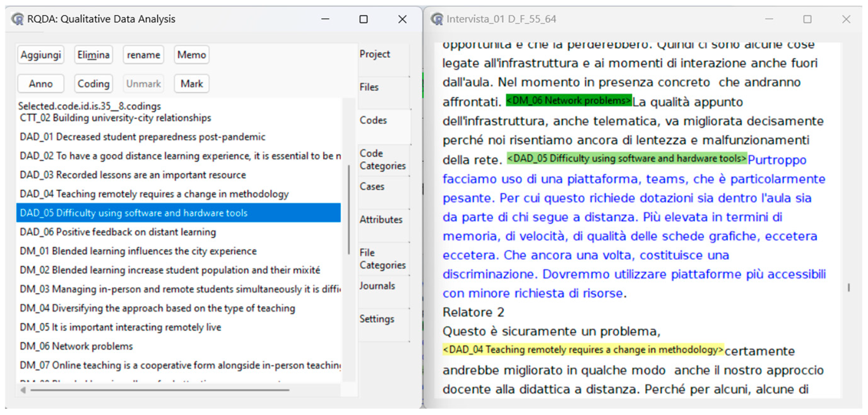Click the Intervista_01 window R icon
The width and height of the screenshot is (868, 415).
(437, 19)
